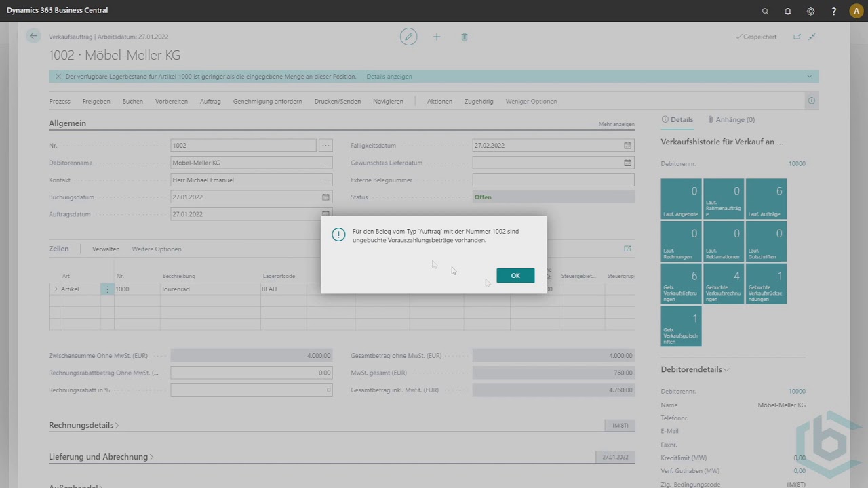Click the edit pencil icon

click(408, 37)
